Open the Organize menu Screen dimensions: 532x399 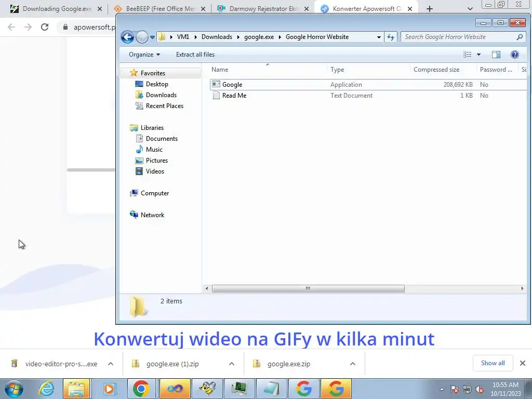click(144, 55)
